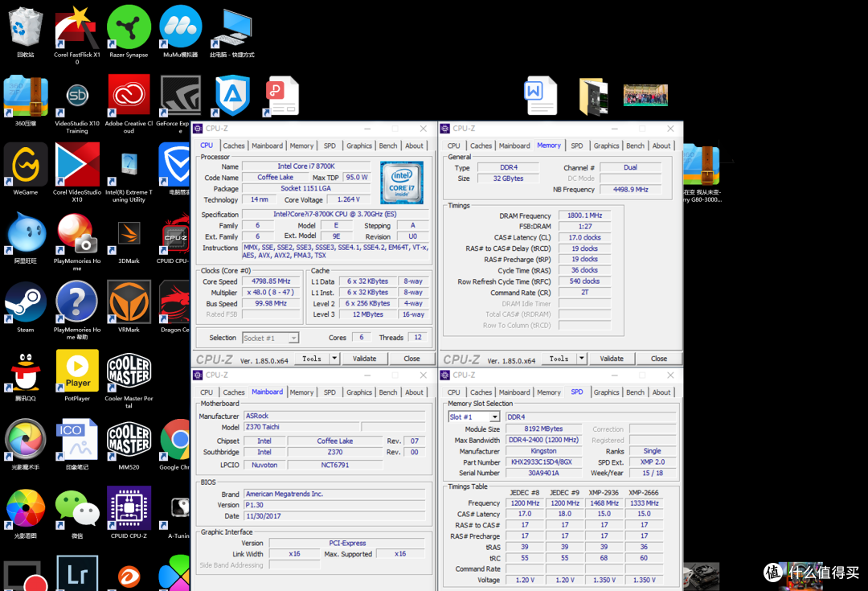The height and width of the screenshot is (591, 868).
Task: Click Close button in Memory window
Action: [x=659, y=359]
